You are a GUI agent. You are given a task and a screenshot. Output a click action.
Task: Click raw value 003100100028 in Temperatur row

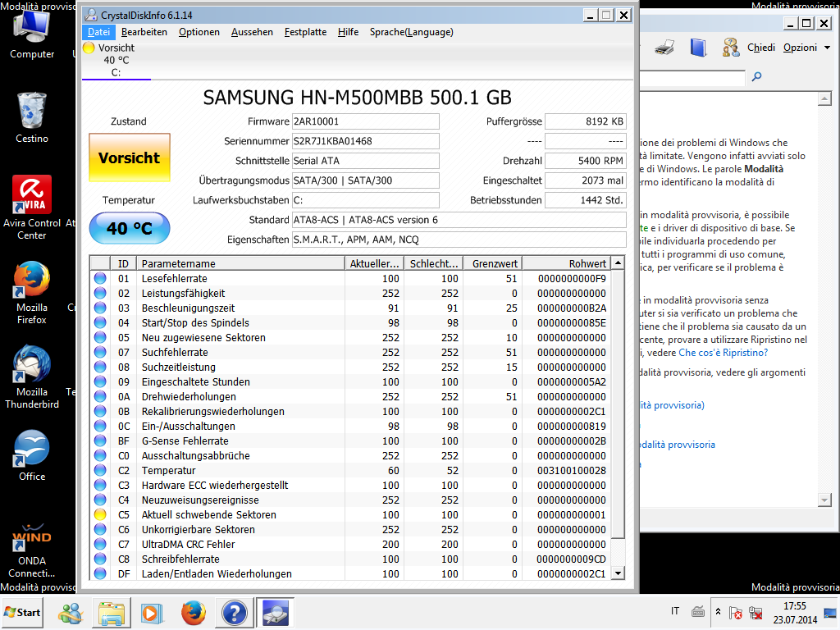coord(571,470)
